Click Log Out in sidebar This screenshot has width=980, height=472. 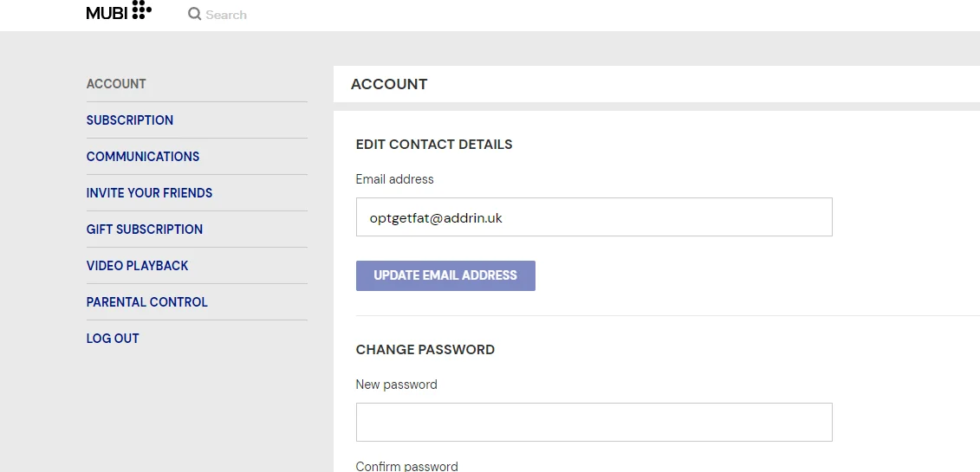point(113,339)
